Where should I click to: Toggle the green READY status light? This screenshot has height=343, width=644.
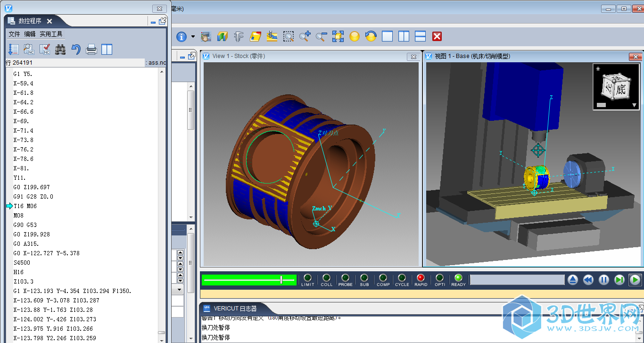pos(458,278)
